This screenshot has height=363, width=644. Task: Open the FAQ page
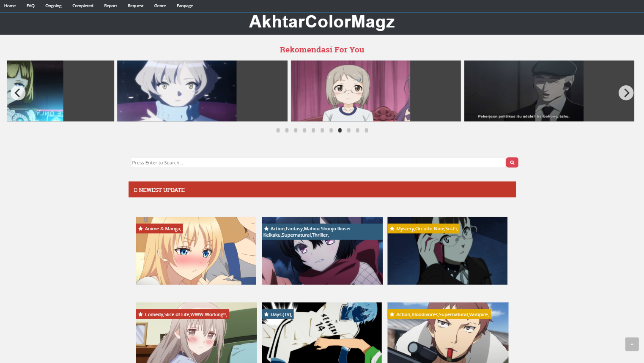click(30, 6)
